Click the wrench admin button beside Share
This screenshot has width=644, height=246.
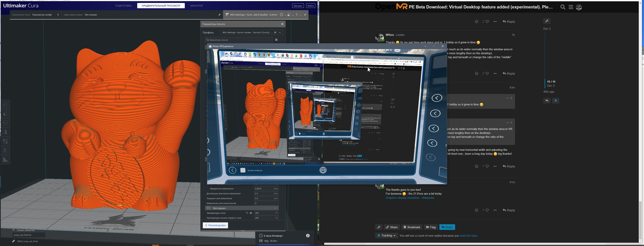(379, 227)
